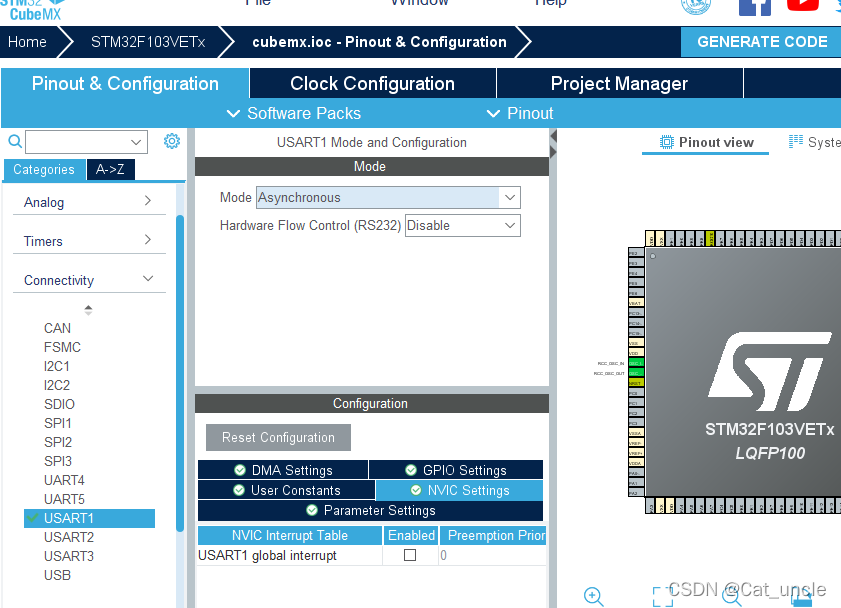Select USART2 peripheral
Viewport: 841px width, 608px height.
69,537
